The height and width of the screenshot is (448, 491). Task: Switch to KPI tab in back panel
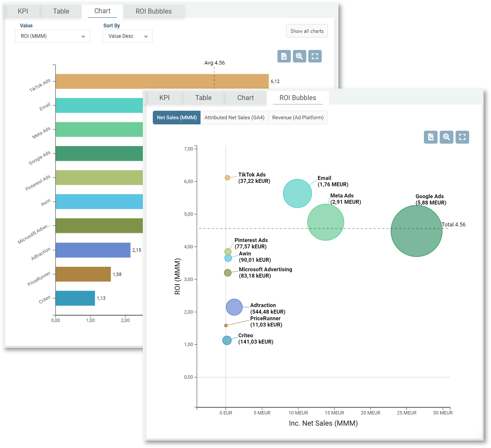(x=23, y=11)
